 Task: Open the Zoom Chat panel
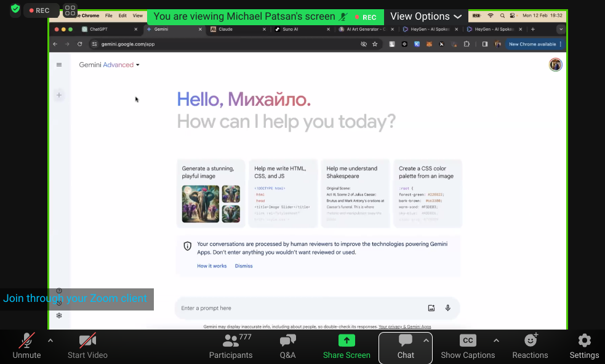pos(405,346)
